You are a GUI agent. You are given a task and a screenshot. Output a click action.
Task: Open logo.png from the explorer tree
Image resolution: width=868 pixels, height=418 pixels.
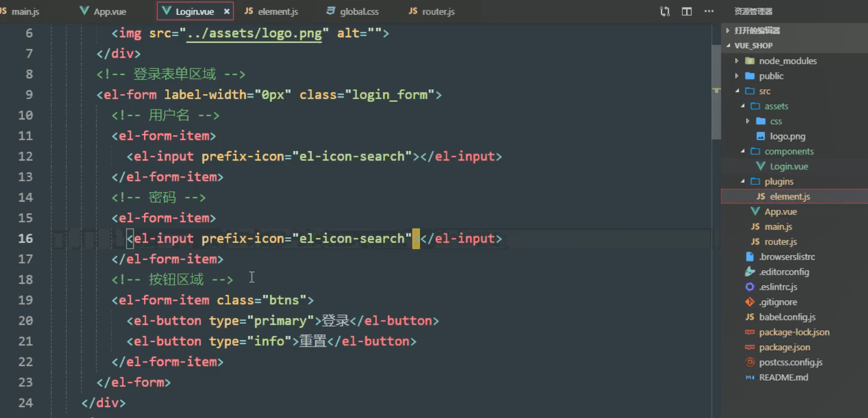coord(787,136)
